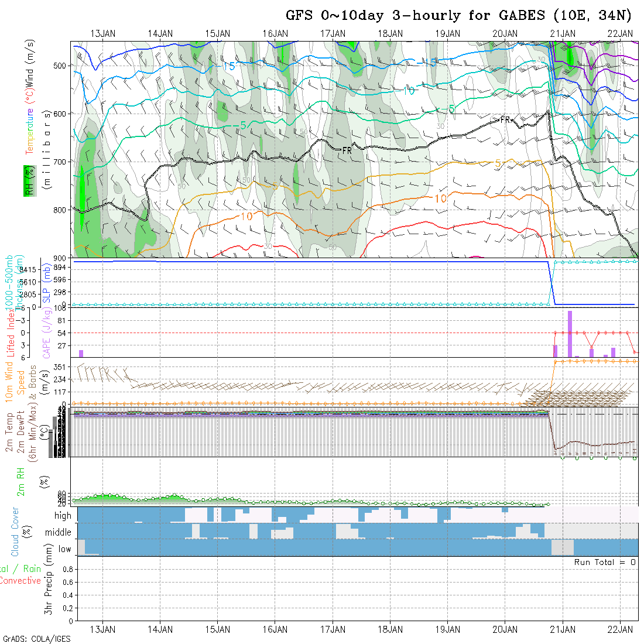Click the chart title mentioning GABES
Screen dimensions: 644x644
coord(458,15)
